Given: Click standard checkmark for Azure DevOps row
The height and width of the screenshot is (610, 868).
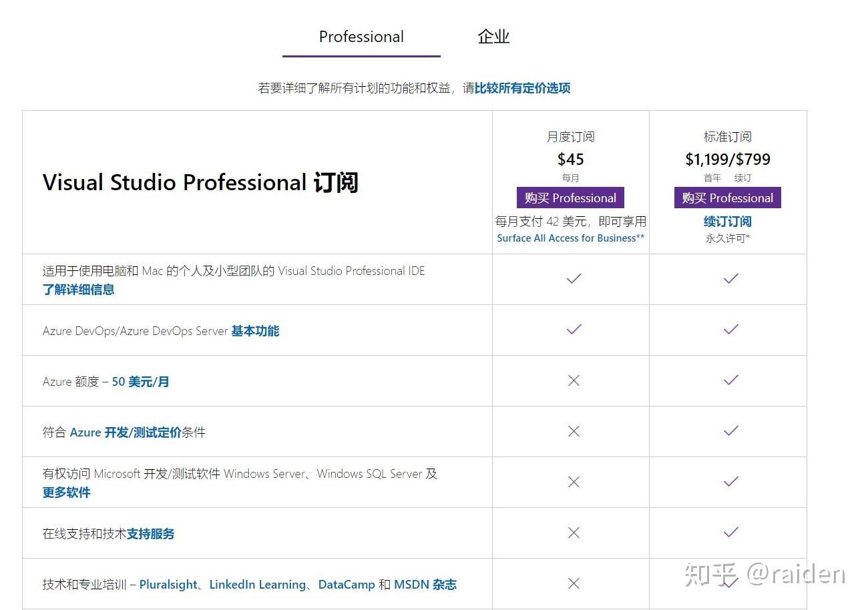Looking at the screenshot, I should point(731,330).
